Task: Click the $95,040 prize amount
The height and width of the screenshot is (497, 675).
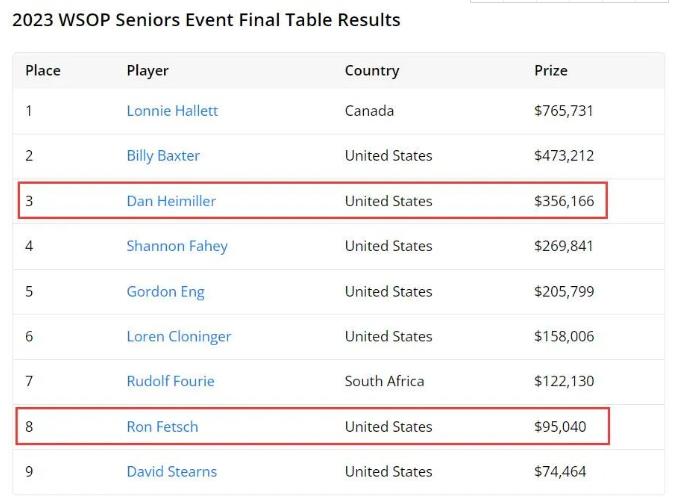Action: [x=560, y=427]
